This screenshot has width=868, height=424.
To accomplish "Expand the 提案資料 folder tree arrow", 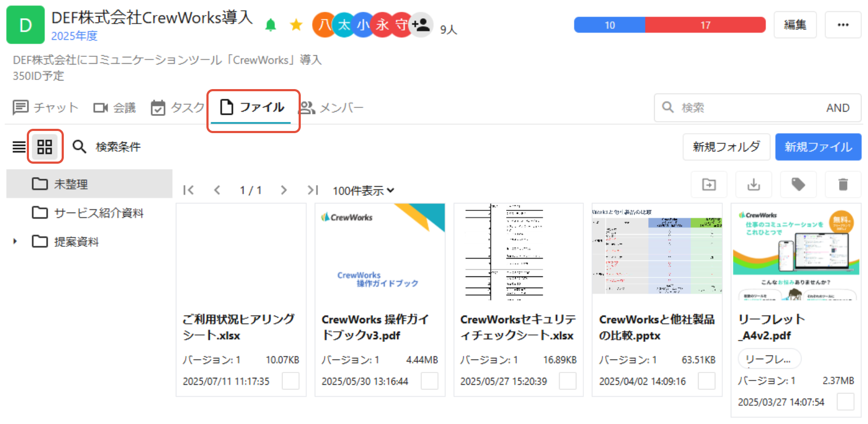I will pyautogui.click(x=15, y=242).
